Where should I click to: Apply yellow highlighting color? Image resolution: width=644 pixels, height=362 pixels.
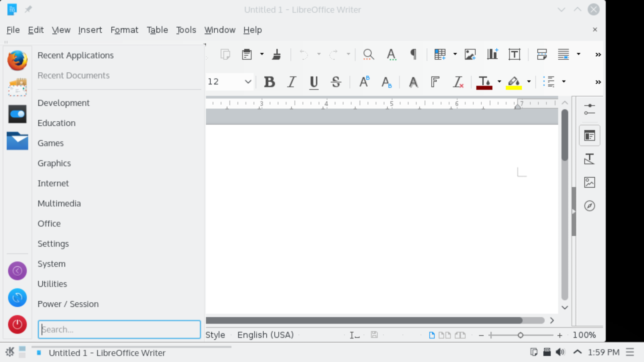pos(514,82)
